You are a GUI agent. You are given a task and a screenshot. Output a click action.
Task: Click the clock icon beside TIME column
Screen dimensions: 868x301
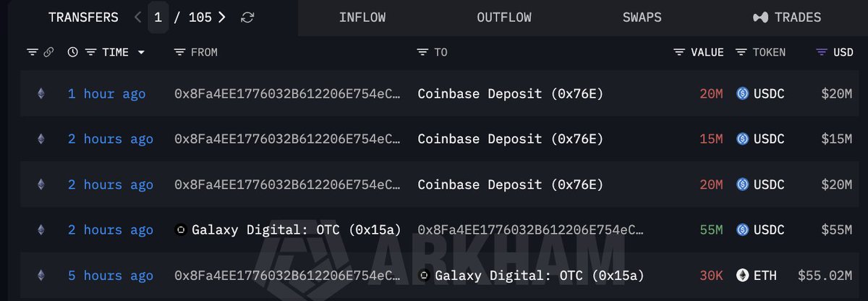point(72,52)
